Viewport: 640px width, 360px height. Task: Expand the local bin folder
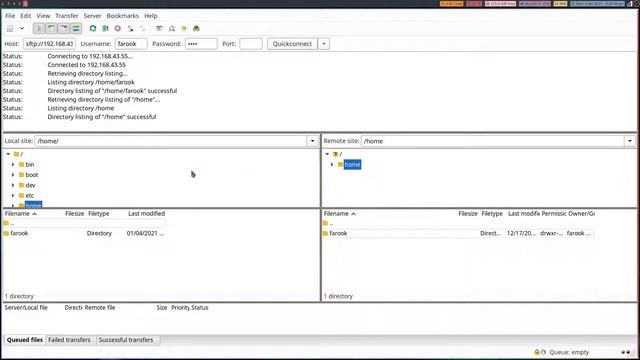point(13,164)
